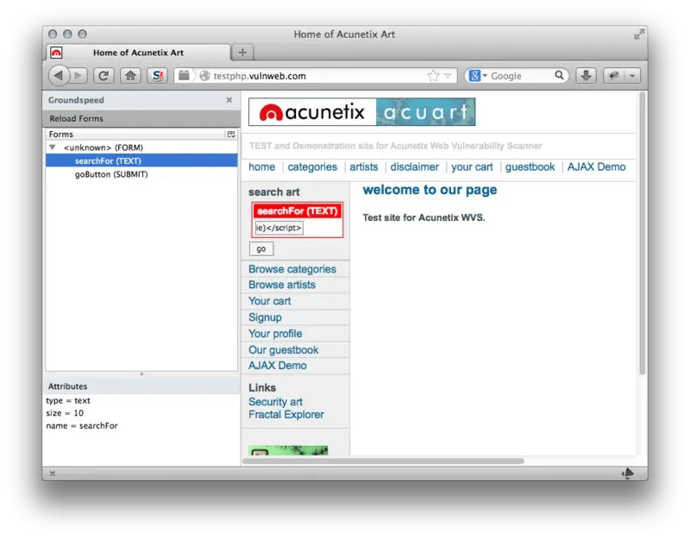Viewport: 690px width, 539px height.
Task: Open the categories navigation link
Action: point(312,167)
